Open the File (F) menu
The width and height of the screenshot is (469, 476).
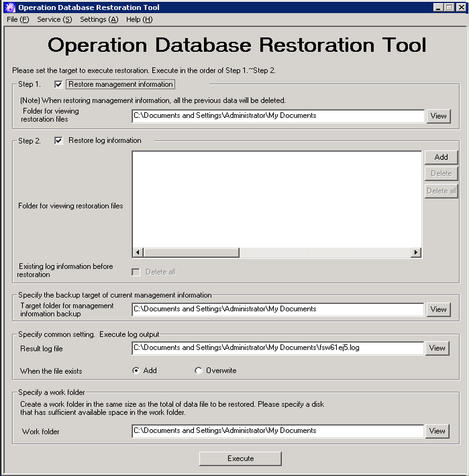[18, 19]
